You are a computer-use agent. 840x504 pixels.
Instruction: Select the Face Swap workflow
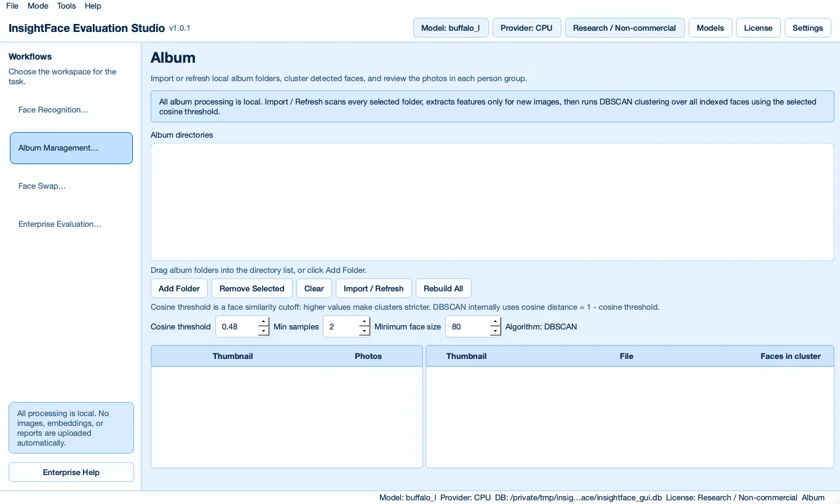pyautogui.click(x=71, y=186)
